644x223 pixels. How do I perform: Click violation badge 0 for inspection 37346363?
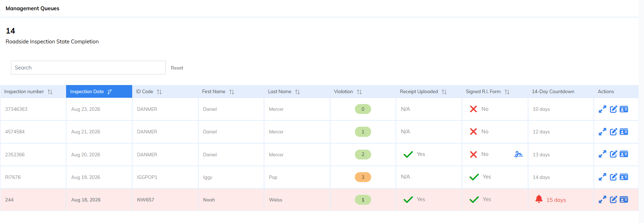click(363, 109)
